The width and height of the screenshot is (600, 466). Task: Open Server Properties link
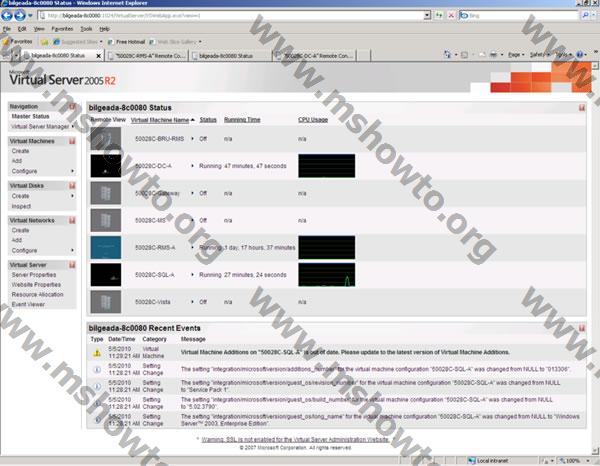34,275
